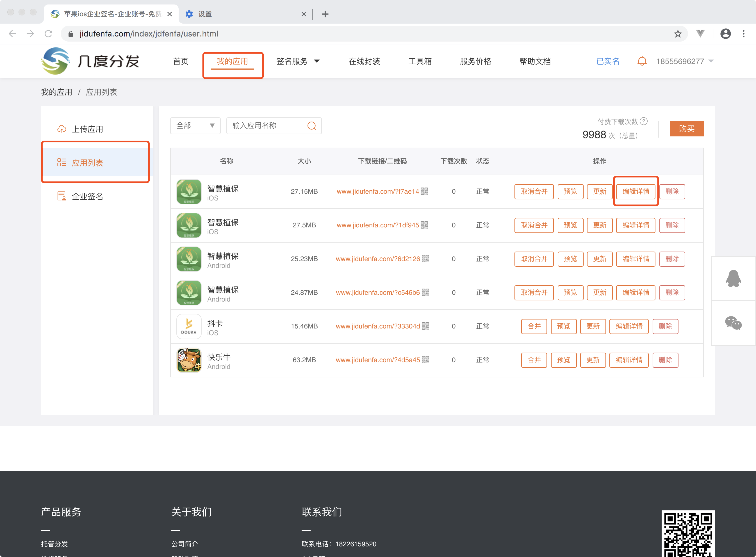The width and height of the screenshot is (756, 557).
Task: Open the QQ contact floating icon
Action: tap(733, 278)
